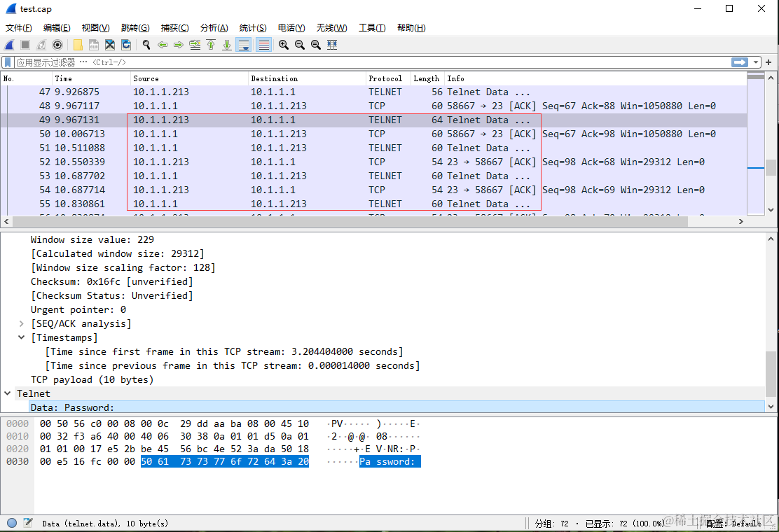Zoom out the main window text
Viewport: 779px width, 532px height.
click(x=300, y=45)
